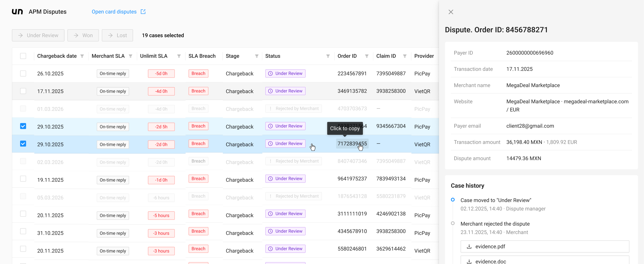Click claim ID 9345667304
This screenshot has height=264, width=644.
[x=391, y=126]
